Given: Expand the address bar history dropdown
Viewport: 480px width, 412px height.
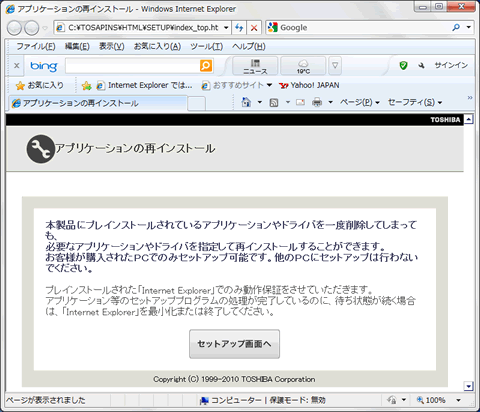Looking at the screenshot, I should tap(226, 28).
